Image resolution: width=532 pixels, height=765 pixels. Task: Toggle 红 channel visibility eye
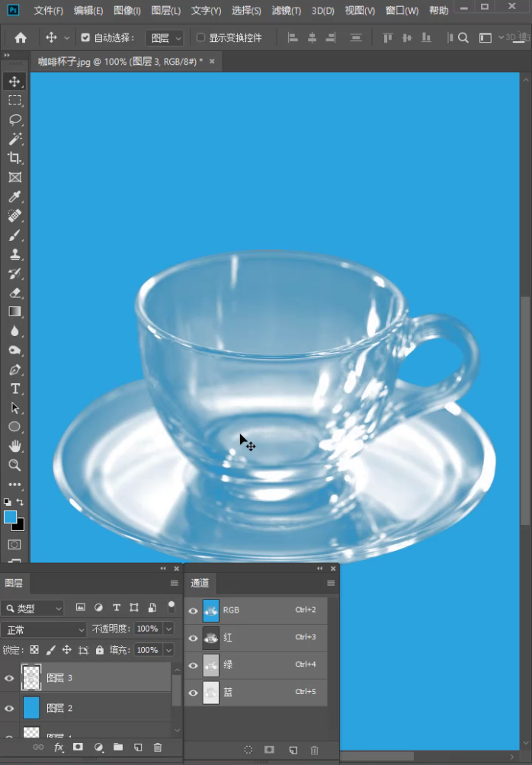coord(194,639)
